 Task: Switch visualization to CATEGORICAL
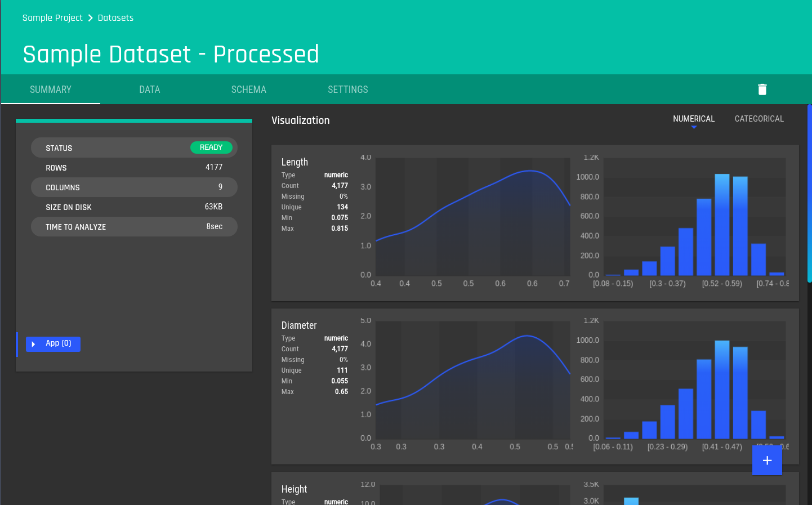coord(759,118)
